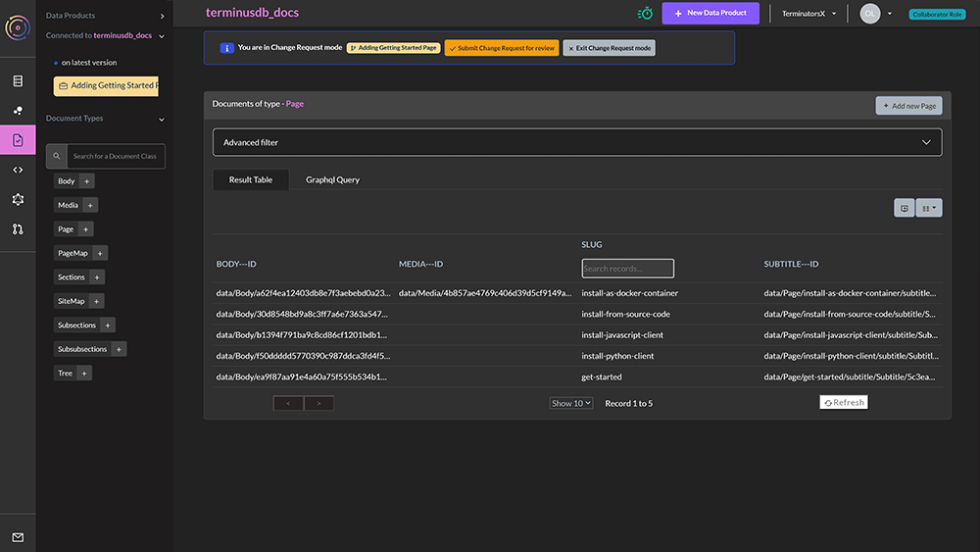Click plus next to Sections type

coord(97,276)
